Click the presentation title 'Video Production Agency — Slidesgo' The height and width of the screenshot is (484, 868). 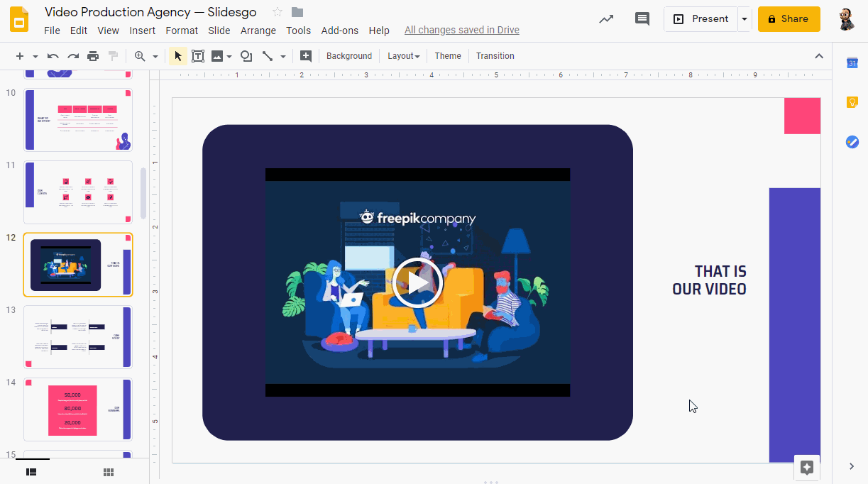click(150, 12)
